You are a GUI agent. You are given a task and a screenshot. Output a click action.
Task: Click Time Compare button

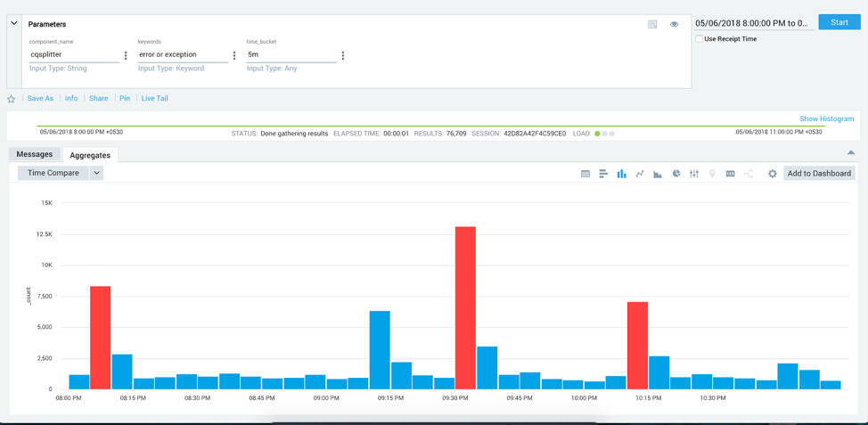[53, 173]
